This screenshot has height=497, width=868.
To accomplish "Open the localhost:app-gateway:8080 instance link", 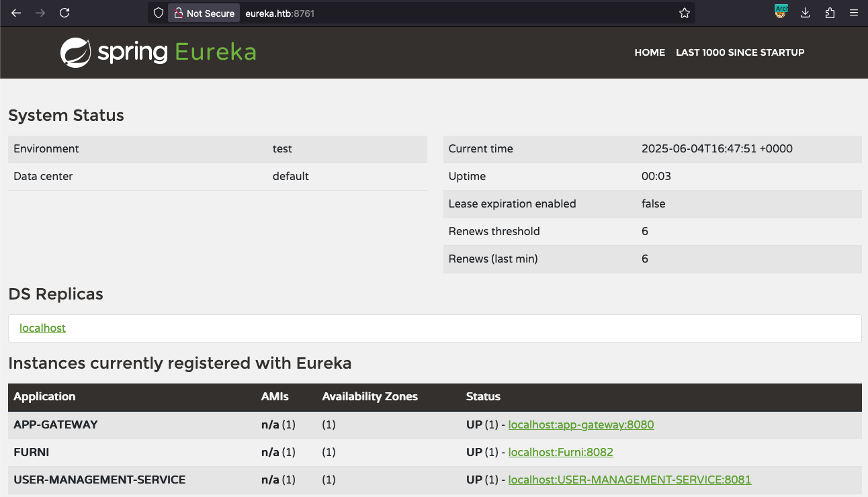I will [x=580, y=424].
